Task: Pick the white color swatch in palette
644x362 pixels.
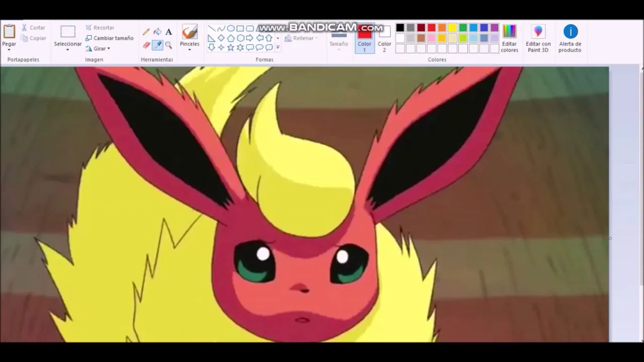Action: pyautogui.click(x=400, y=38)
